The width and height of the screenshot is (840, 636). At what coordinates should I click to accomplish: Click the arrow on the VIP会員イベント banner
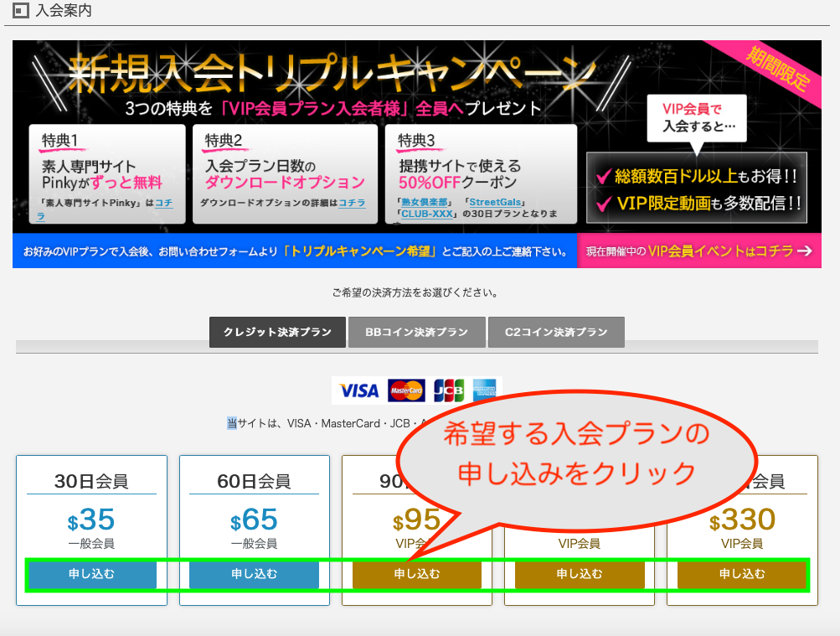805,251
